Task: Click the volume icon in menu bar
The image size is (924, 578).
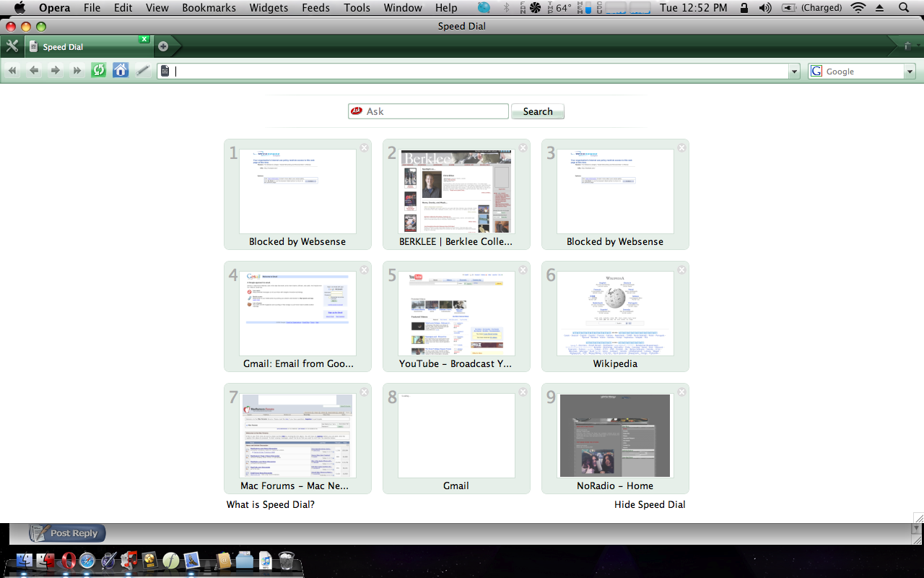Action: pos(765,8)
